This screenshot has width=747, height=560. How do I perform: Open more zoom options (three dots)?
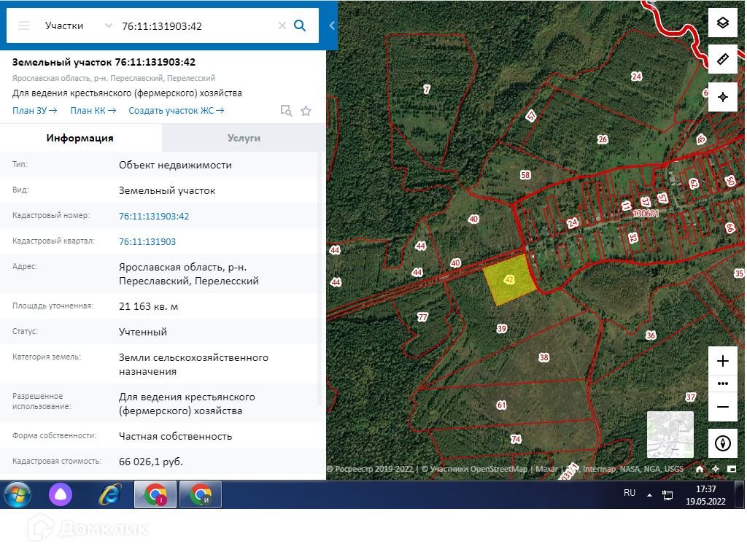723,384
